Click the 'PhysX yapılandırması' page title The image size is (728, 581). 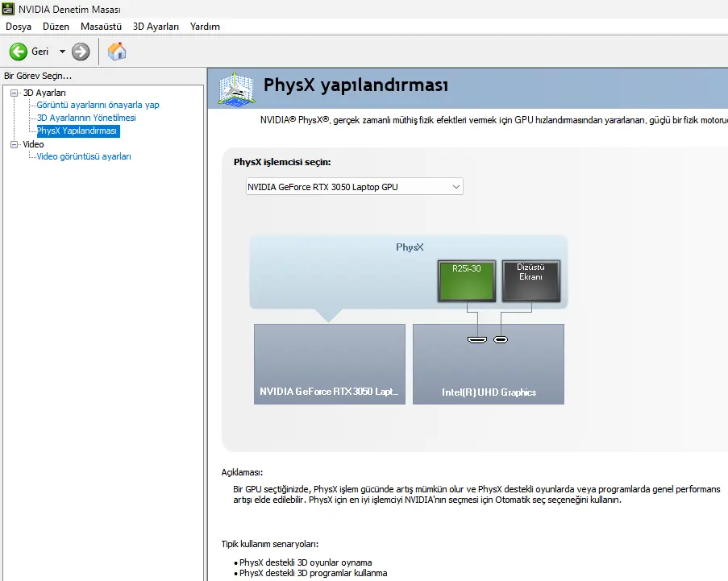356,85
